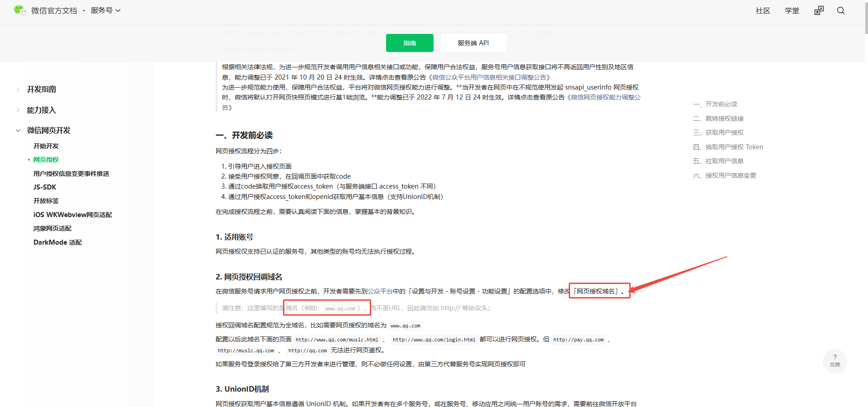Click 开发指南 sidebar heading
The height and width of the screenshot is (407, 868).
point(42,90)
